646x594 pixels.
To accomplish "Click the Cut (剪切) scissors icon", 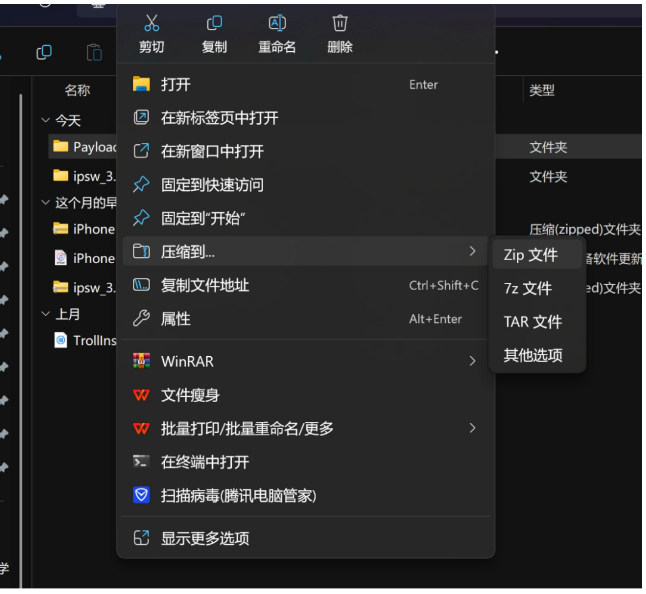I will 151,23.
